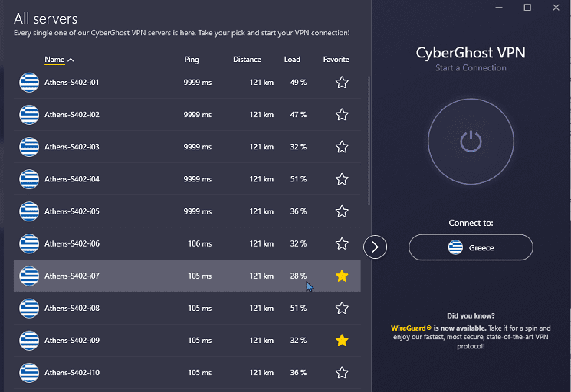Click the Greek flag of Athens-S402-i04
Screen dimensions: 571x392
29,179
